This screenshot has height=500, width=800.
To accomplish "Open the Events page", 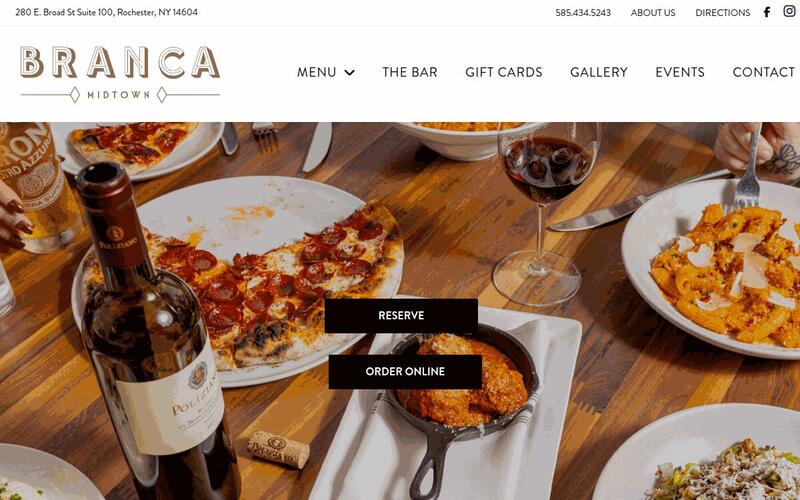I will coord(680,72).
